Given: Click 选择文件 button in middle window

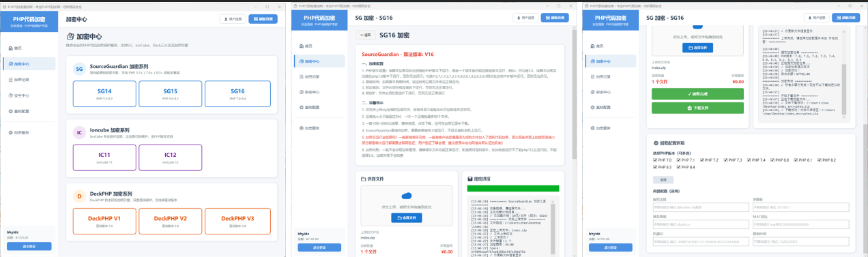Looking at the screenshot, I should 407,217.
